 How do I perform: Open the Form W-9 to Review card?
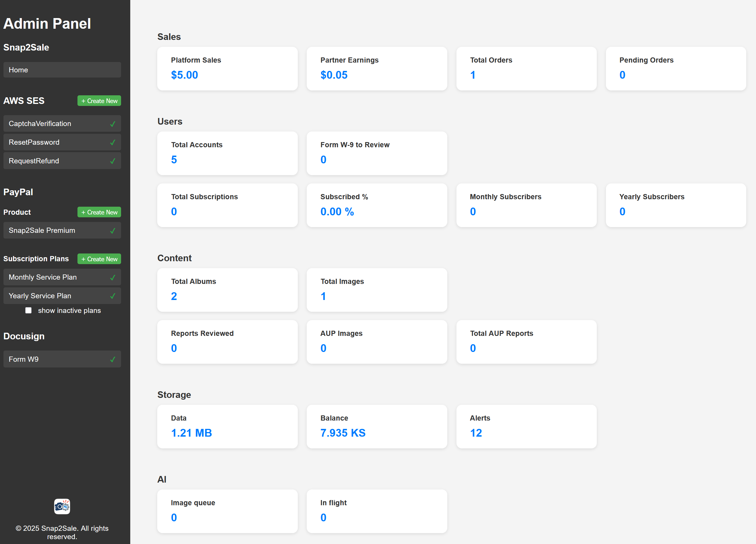377,153
